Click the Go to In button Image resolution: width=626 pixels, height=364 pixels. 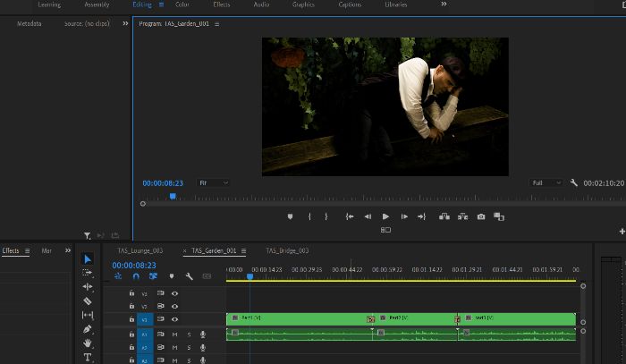click(x=350, y=216)
